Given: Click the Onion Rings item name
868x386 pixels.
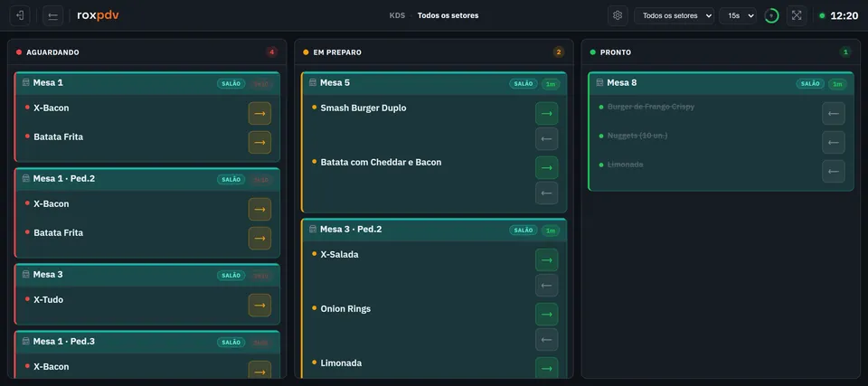Looking at the screenshot, I should tap(345, 308).
